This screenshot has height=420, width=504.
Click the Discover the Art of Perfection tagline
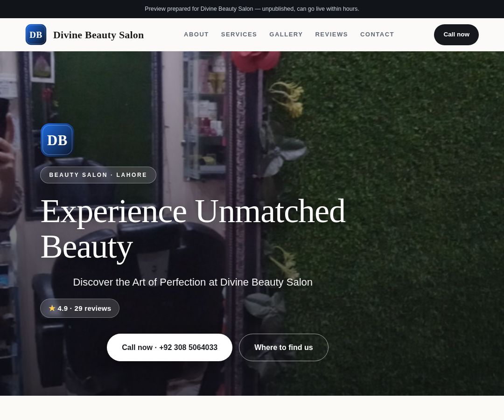coord(193,282)
